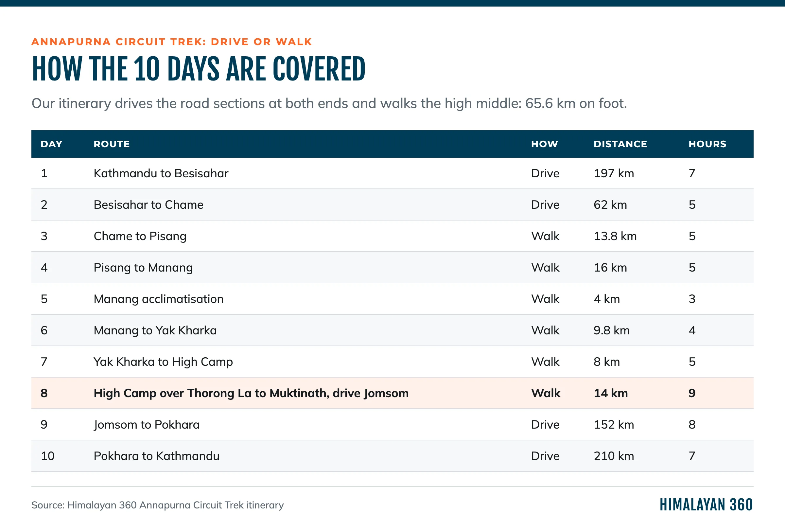Click the ROUTE column header
The height and width of the screenshot is (532, 785).
click(112, 144)
